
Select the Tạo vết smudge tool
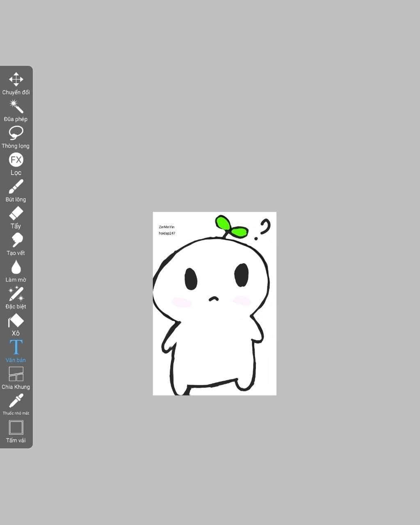coord(16,244)
